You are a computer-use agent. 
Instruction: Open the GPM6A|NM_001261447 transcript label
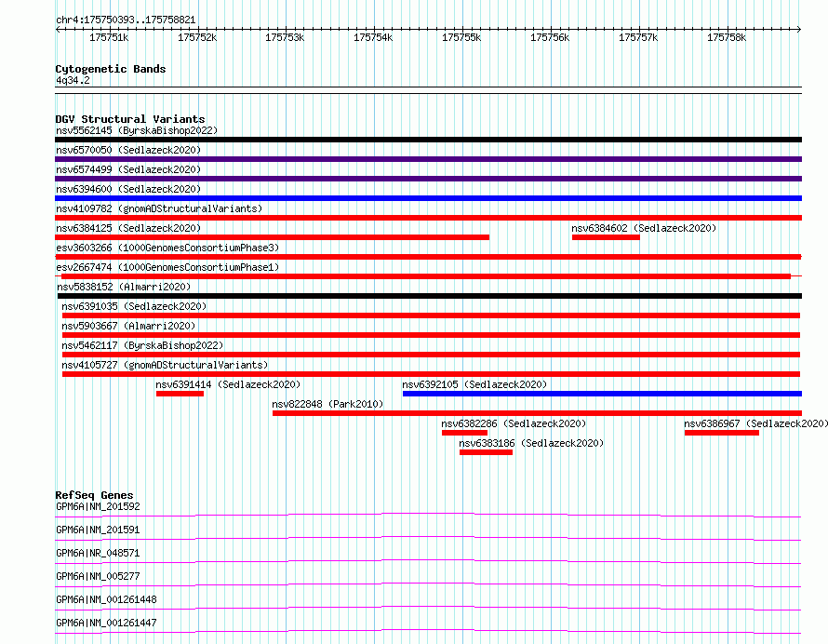point(106,623)
